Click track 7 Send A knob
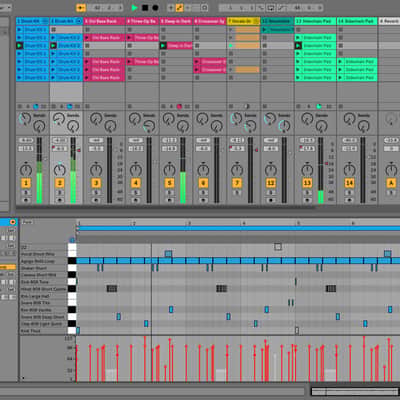This screenshot has height=400, width=400. tap(236, 118)
